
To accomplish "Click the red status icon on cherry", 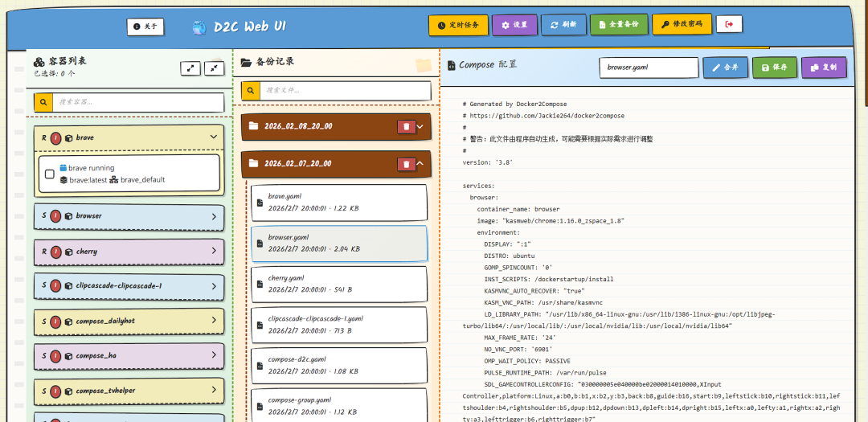I will coord(55,252).
